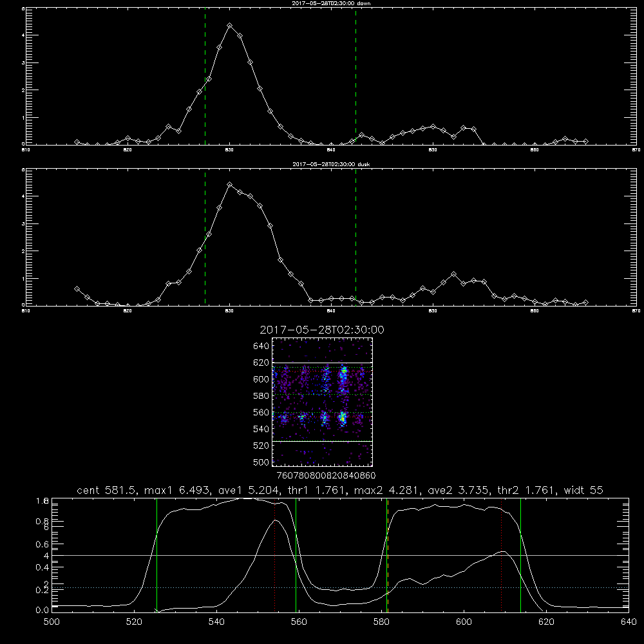Click first green vertical line in bottom plot
This screenshot has width=644, height=644.
[x=156, y=555]
